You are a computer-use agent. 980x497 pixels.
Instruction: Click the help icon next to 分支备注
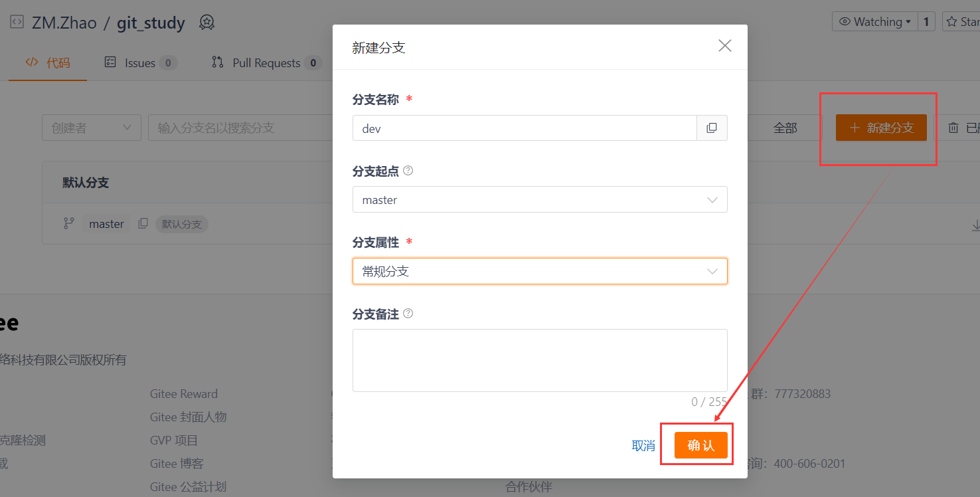point(408,314)
